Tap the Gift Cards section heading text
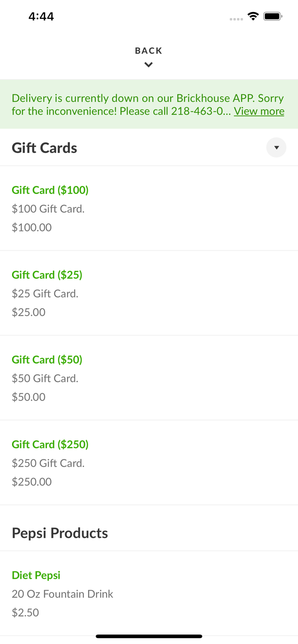 coord(44,148)
